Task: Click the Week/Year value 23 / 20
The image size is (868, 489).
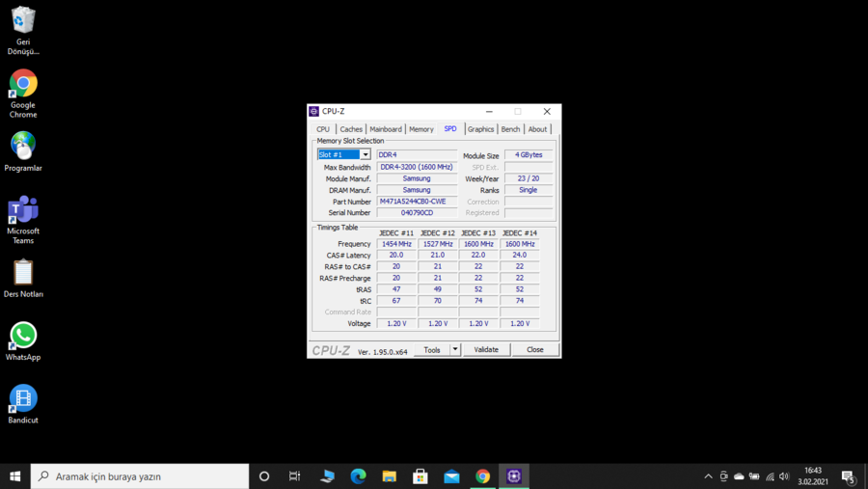Action: click(529, 178)
